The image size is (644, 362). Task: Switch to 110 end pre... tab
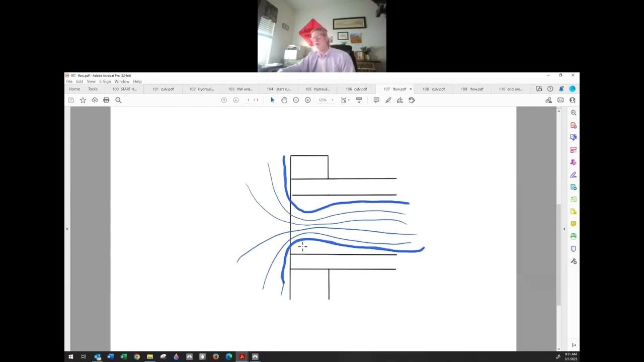(510, 89)
